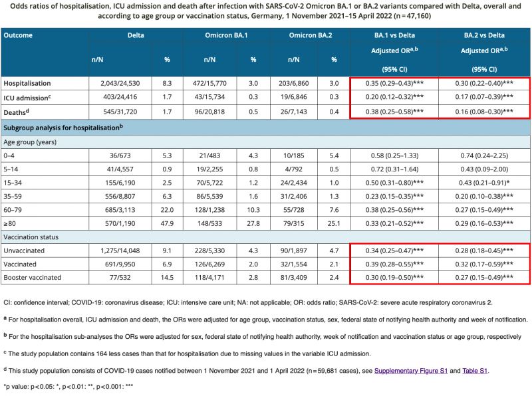Click the Unvaccinated row label
The image size is (532, 396).
click(x=28, y=250)
